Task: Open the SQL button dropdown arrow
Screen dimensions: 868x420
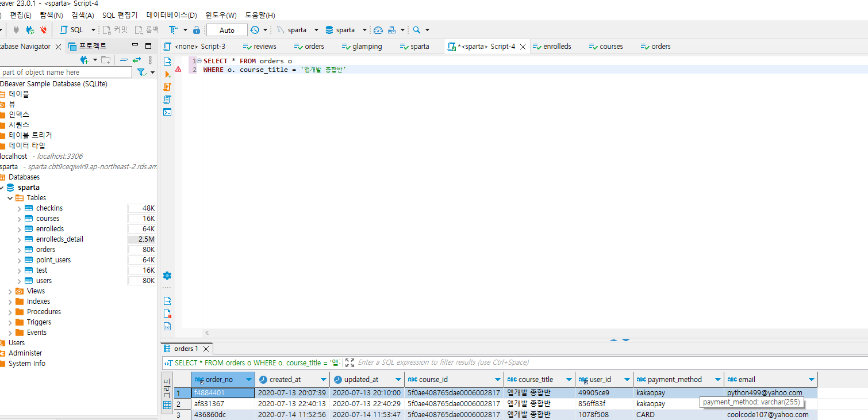Action: point(93,30)
